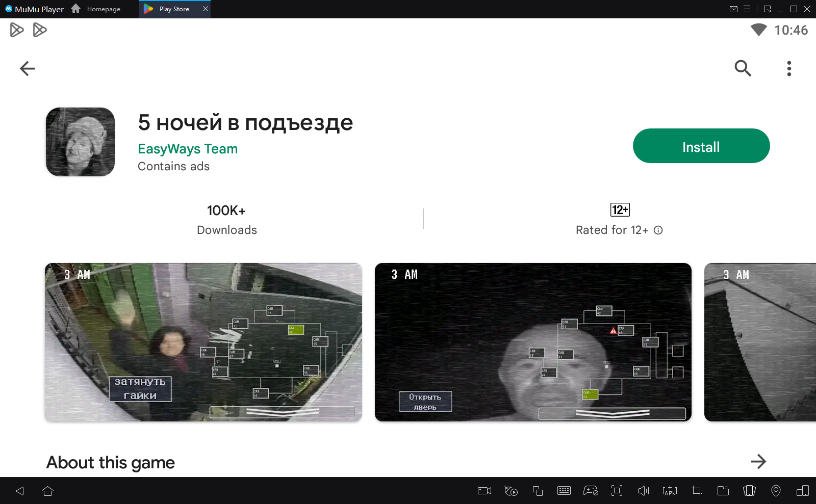Install the 5 ночей в подъезде game
The width and height of the screenshot is (816, 504).
701,146
